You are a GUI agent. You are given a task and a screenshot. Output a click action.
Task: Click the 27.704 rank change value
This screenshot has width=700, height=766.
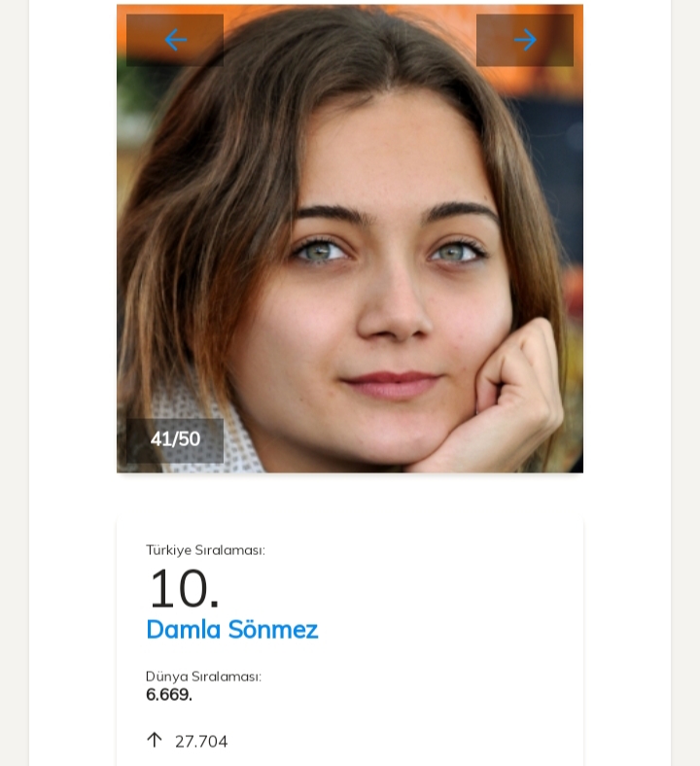click(x=201, y=742)
